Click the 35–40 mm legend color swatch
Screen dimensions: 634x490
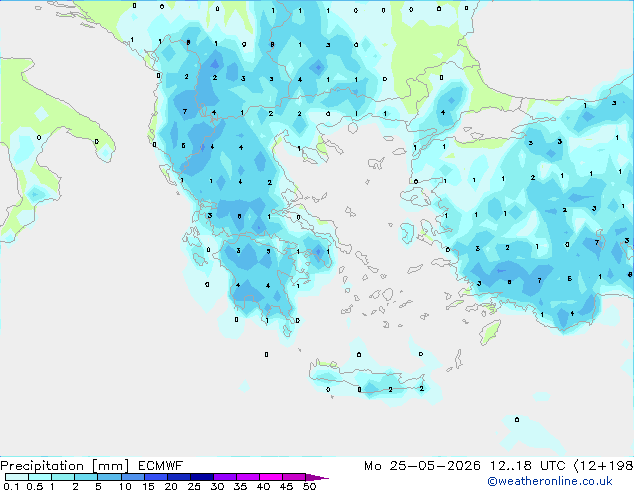(248, 477)
